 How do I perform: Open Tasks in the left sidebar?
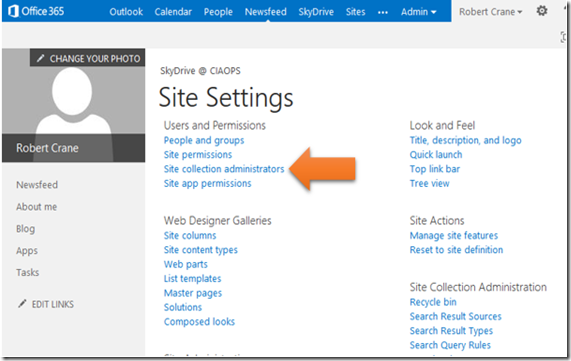pyautogui.click(x=27, y=272)
